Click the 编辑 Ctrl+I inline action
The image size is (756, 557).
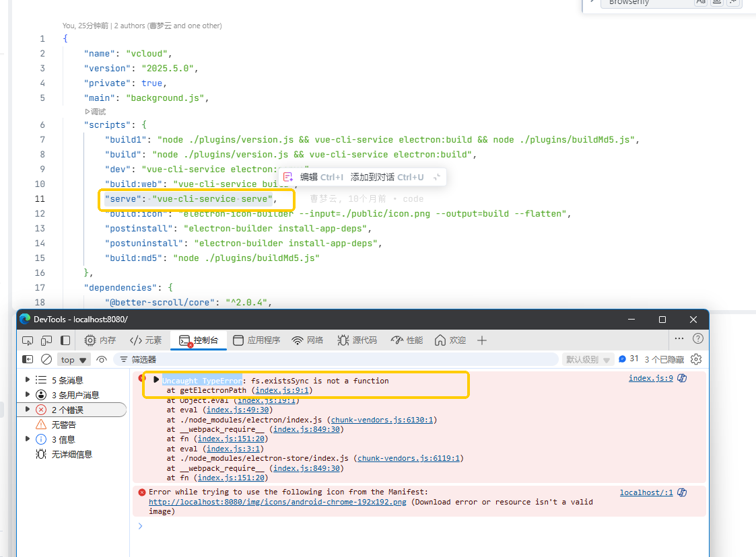pyautogui.click(x=322, y=178)
